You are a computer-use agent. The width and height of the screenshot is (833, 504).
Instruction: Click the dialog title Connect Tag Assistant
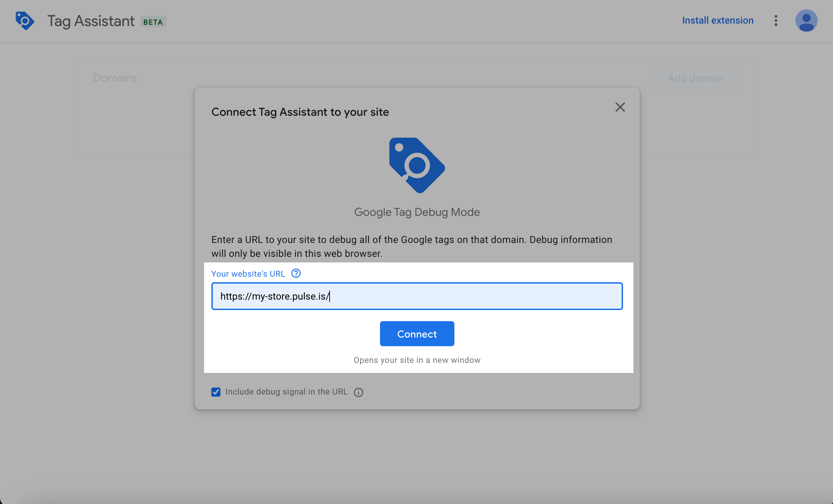coord(300,112)
